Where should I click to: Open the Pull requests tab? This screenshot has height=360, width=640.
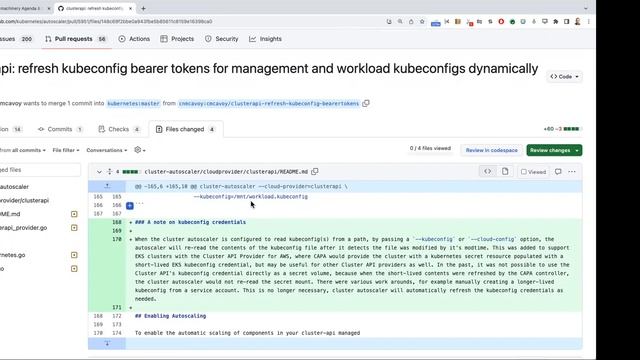[76, 39]
